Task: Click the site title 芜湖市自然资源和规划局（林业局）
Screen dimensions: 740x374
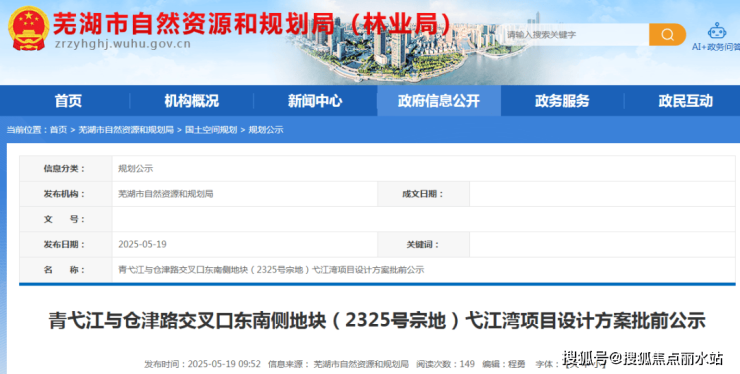Action: (x=252, y=23)
